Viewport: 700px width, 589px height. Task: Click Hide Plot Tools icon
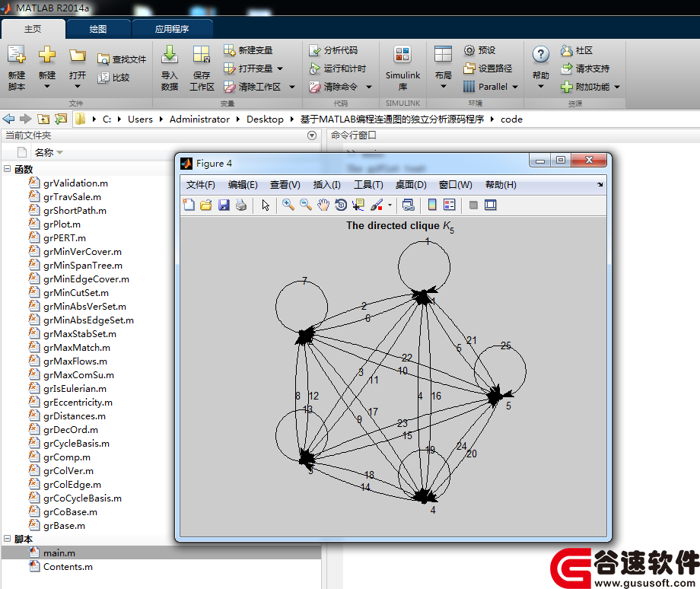[x=473, y=205]
